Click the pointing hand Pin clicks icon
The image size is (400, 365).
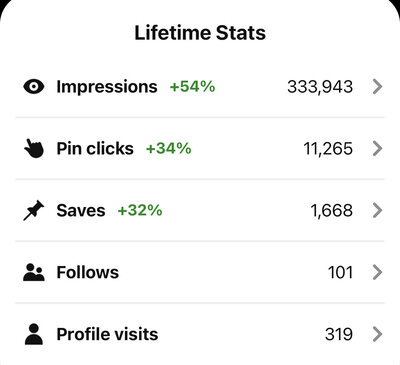pyautogui.click(x=34, y=149)
